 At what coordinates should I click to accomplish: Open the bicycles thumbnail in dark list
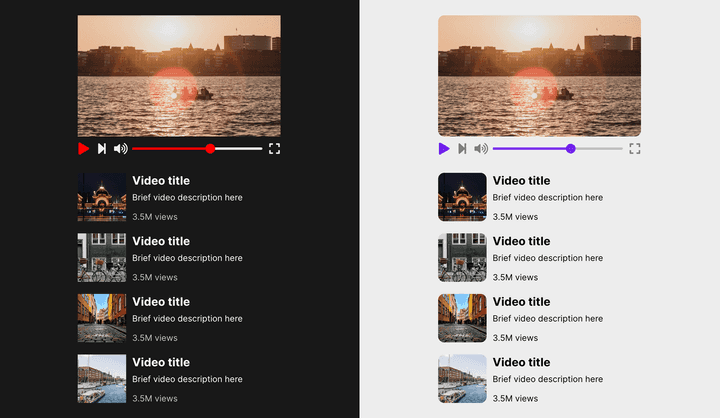click(102, 258)
